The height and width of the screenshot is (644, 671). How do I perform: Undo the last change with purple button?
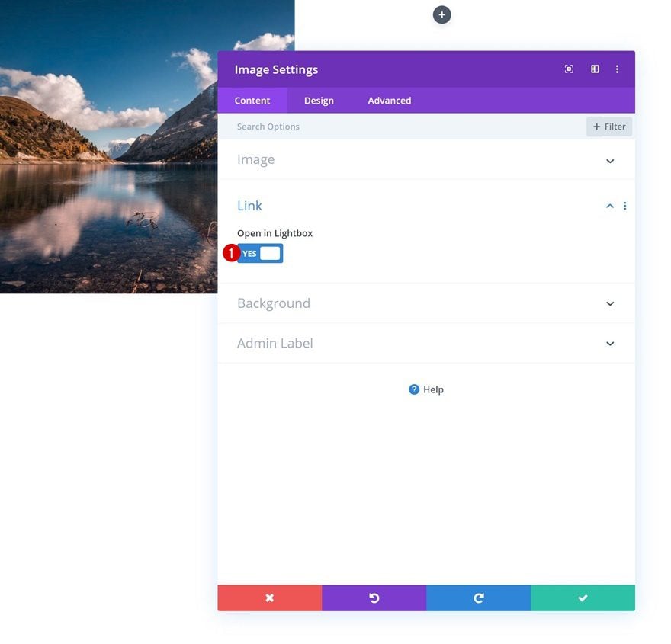point(374,598)
